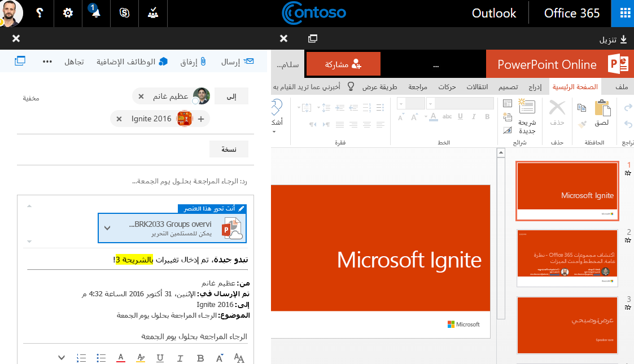Click the Cc (نسخة) button
The height and width of the screenshot is (364, 634).
click(229, 149)
